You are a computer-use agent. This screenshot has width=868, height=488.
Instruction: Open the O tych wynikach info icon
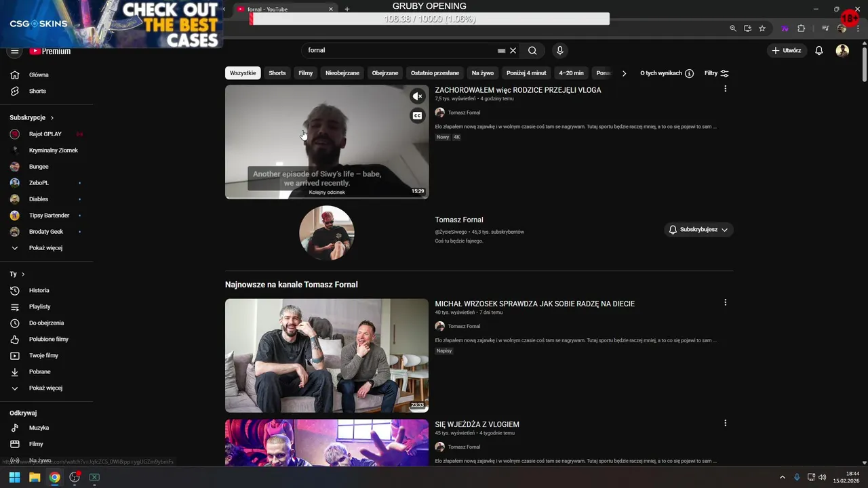click(x=689, y=73)
